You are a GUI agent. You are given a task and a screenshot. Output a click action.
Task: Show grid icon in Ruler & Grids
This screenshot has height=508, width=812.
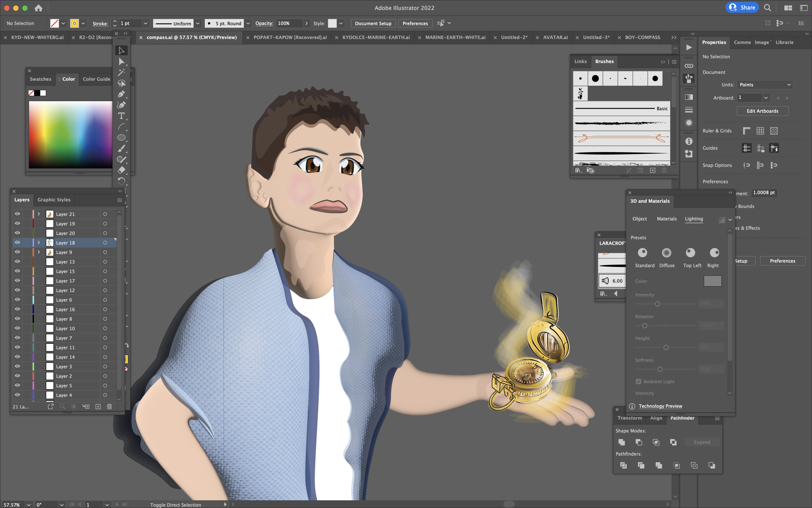tap(760, 131)
